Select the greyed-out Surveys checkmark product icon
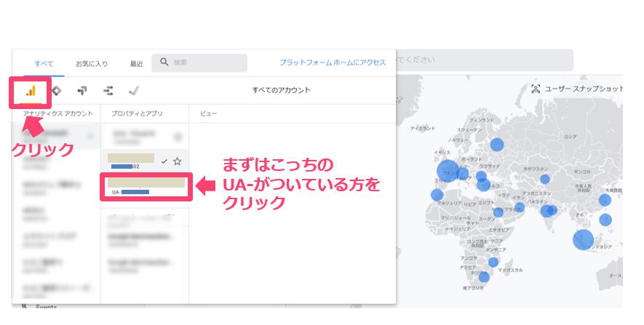The height and width of the screenshot is (325, 644). [133, 91]
